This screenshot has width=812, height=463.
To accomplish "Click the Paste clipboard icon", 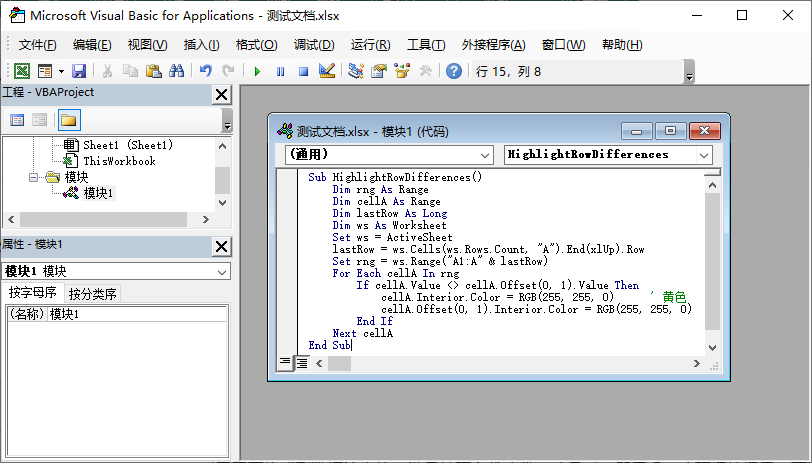I will 154,71.
